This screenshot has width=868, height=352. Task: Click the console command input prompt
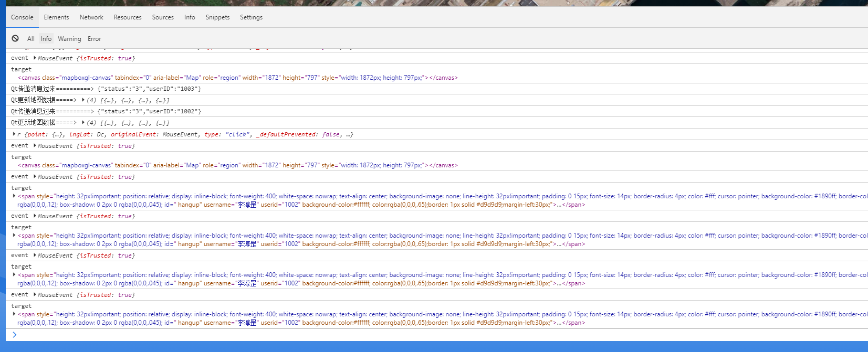click(210, 335)
